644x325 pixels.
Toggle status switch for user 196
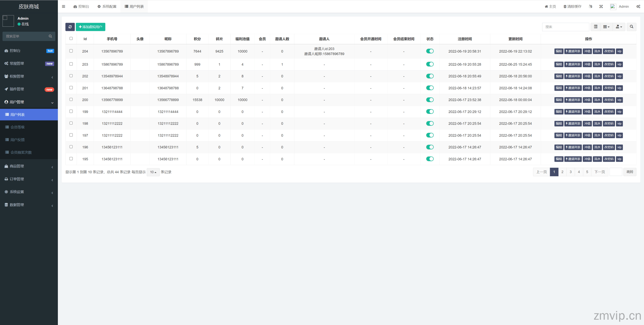[x=430, y=147]
